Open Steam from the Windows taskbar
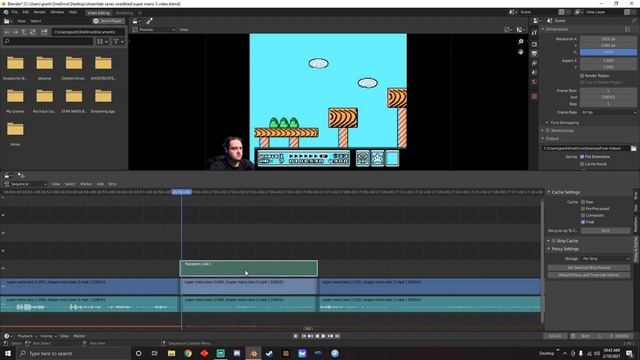The width and height of the screenshot is (640, 360). click(269, 353)
